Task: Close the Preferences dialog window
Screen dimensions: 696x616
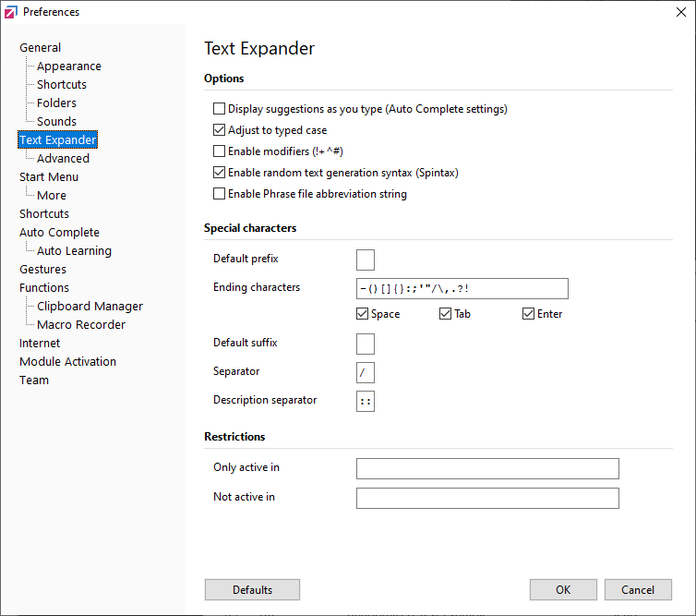Action: pos(680,12)
